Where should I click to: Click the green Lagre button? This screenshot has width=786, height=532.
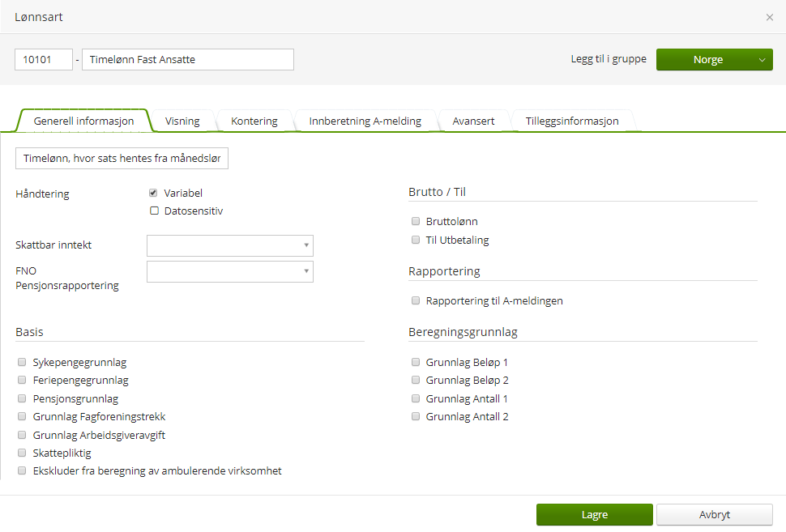point(594,515)
